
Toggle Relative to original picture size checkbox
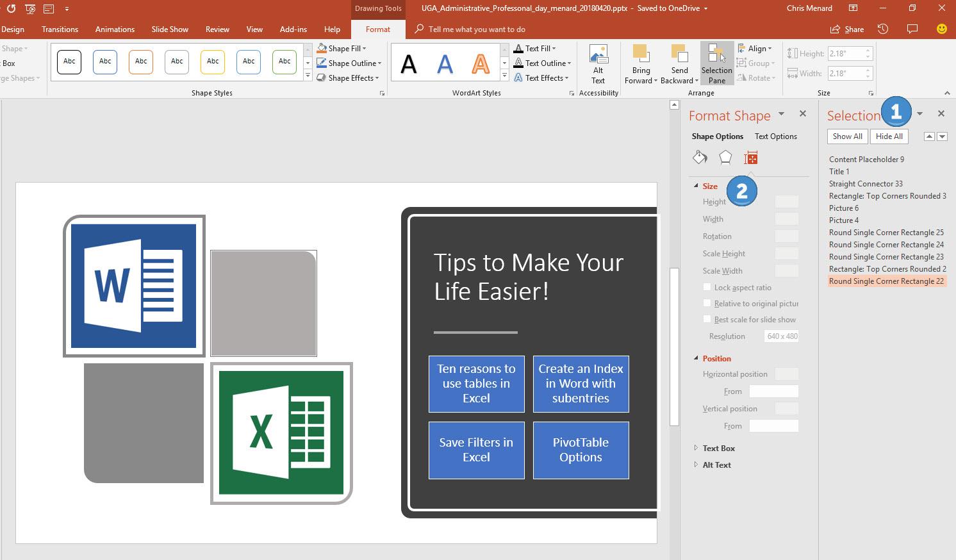coord(707,303)
